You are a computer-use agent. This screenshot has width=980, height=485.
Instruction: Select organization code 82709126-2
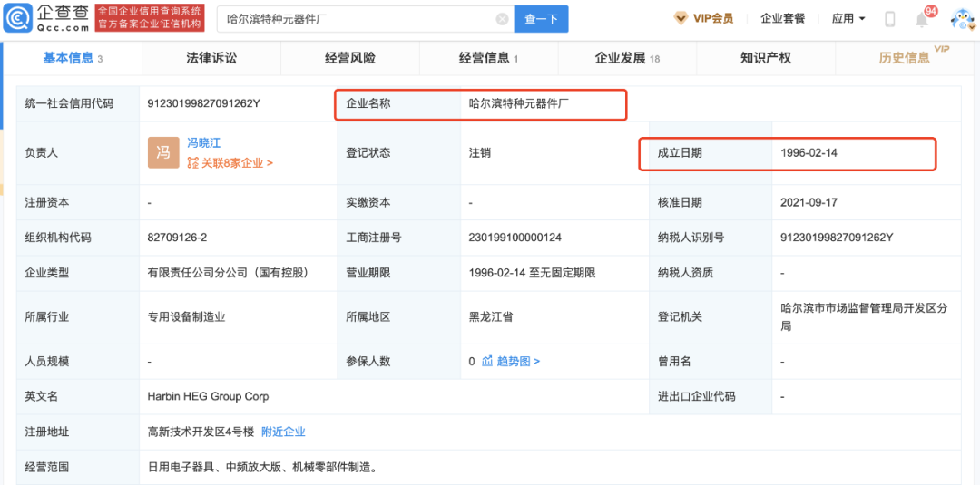coord(177,238)
